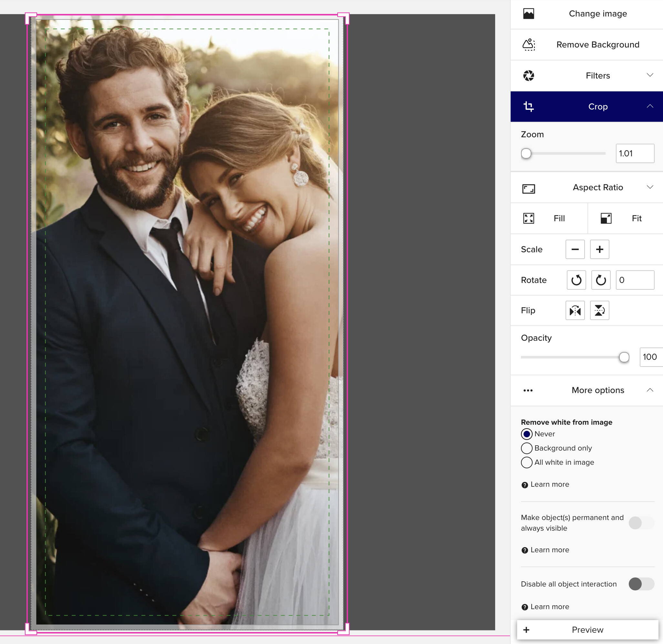Image resolution: width=663 pixels, height=644 pixels.
Task: Click the Zoom slider handle
Action: [x=526, y=154]
